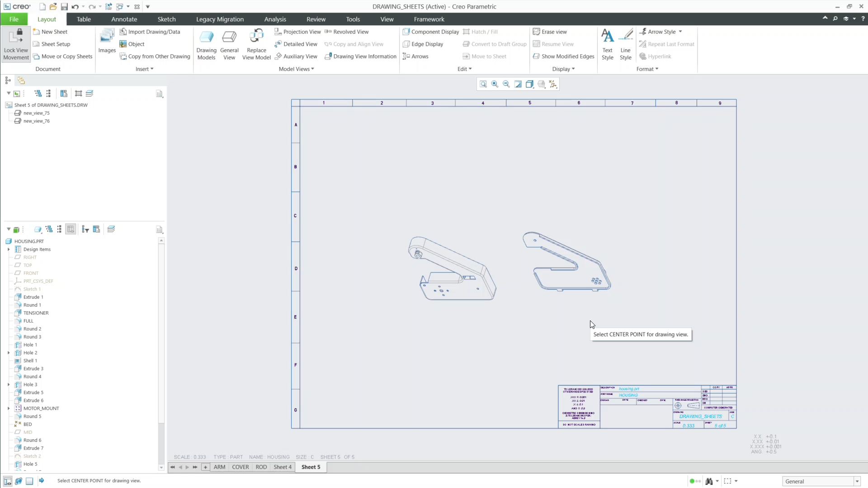Expand the Hole 2 tree node
This screenshot has height=488, width=868.
(x=9, y=352)
